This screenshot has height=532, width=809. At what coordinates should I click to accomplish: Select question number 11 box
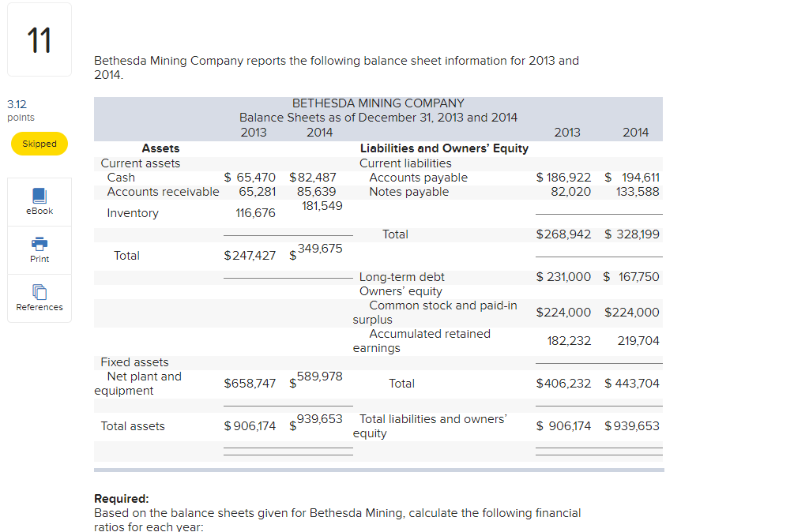40,39
